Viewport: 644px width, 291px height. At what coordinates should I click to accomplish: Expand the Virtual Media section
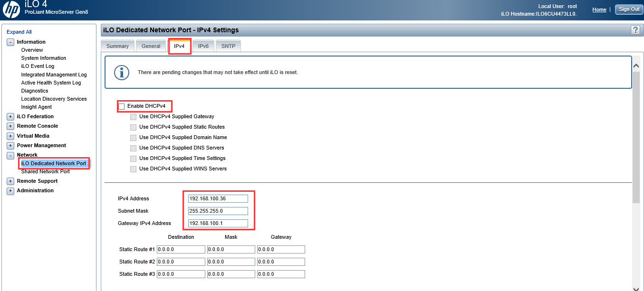[x=10, y=136]
